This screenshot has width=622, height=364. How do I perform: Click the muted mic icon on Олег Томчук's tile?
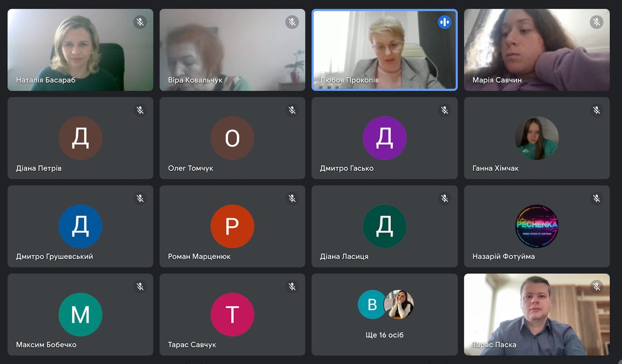[x=292, y=110]
